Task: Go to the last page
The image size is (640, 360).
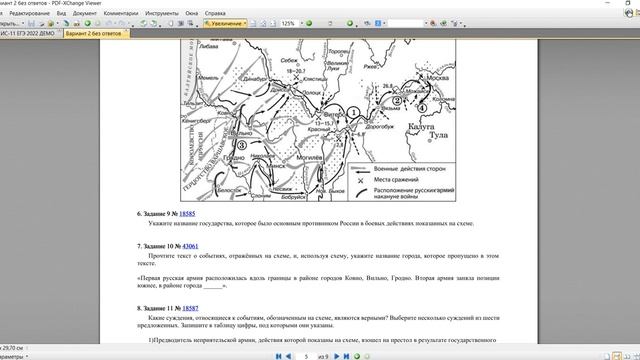Action: tap(346, 356)
